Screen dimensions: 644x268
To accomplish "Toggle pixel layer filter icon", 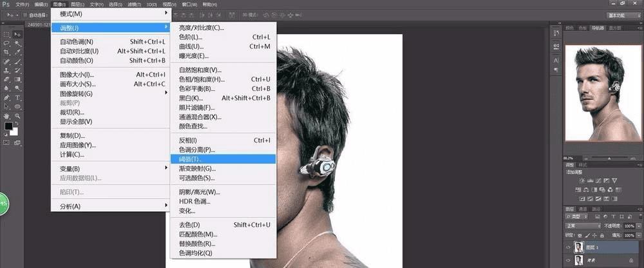I will pyautogui.click(x=597, y=216).
